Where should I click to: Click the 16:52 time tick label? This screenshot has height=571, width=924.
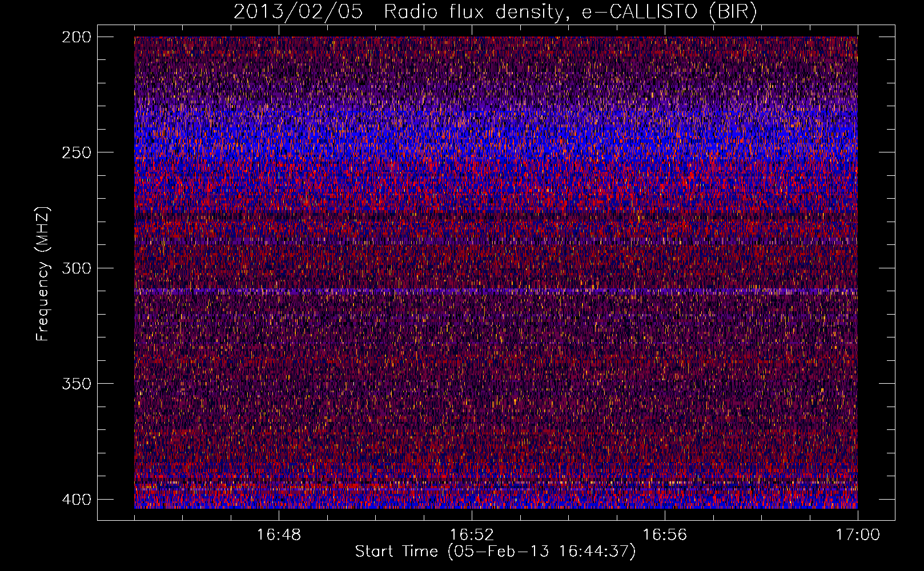click(x=472, y=535)
